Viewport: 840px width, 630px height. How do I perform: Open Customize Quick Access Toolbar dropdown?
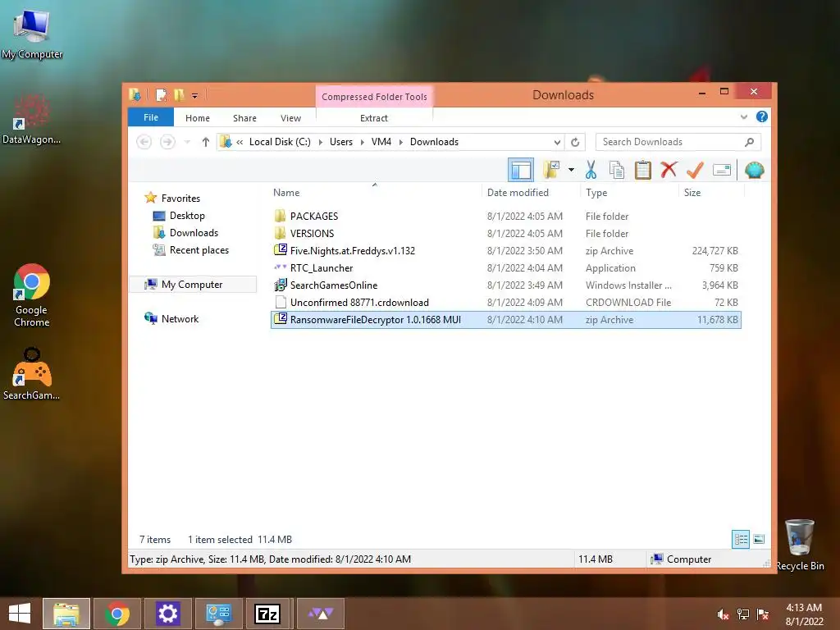[x=195, y=96]
